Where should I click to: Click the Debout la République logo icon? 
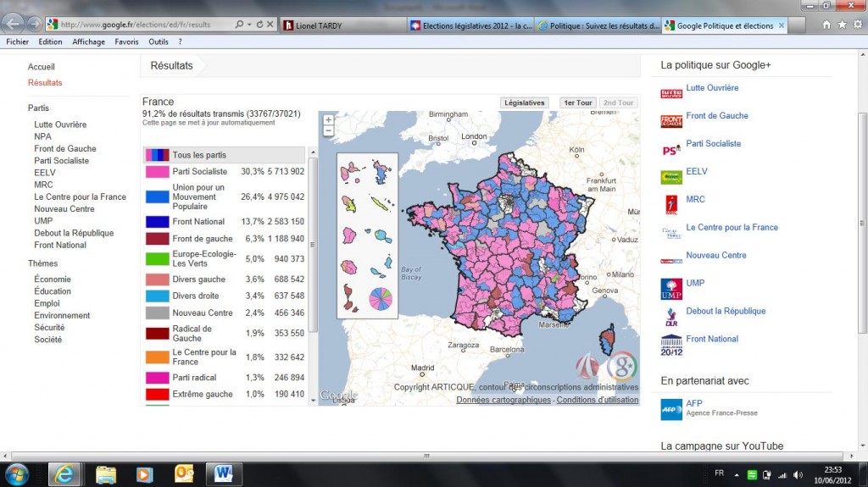[671, 317]
